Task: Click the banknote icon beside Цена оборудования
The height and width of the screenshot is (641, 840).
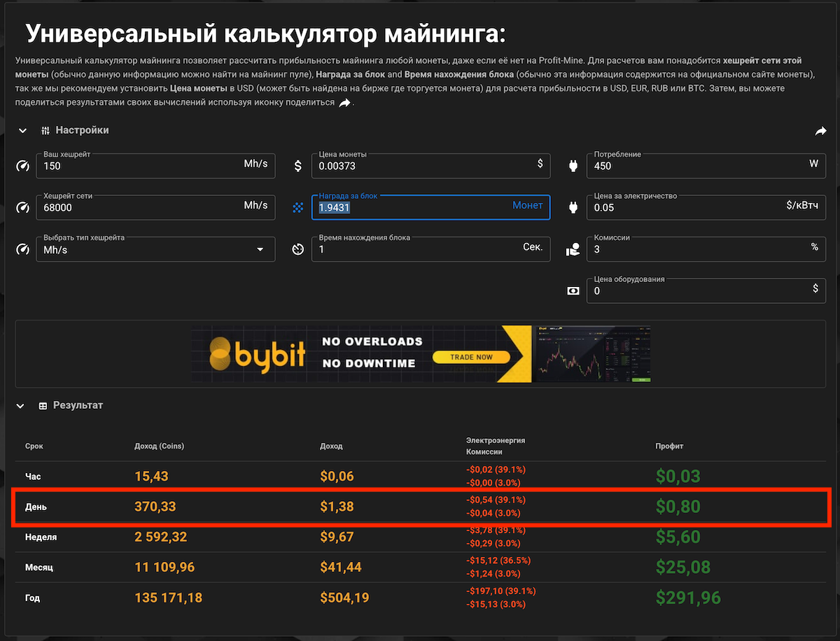Action: 573,291
